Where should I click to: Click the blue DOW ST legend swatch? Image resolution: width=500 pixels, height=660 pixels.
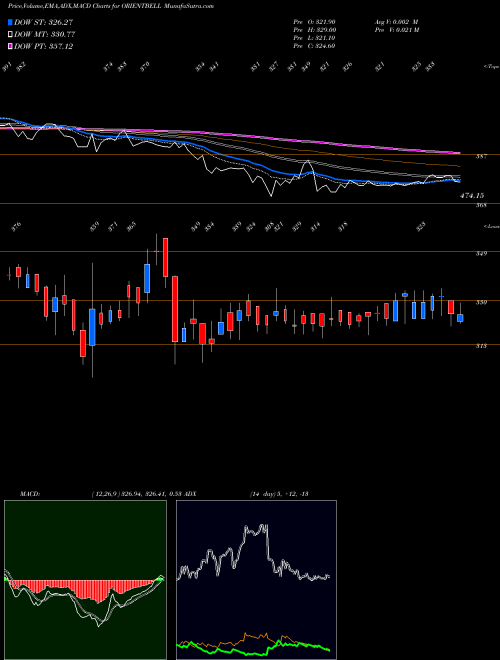click(x=10, y=22)
